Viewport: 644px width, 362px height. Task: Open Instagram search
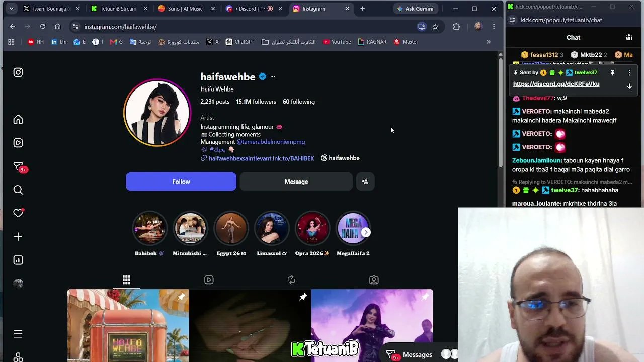18,190
